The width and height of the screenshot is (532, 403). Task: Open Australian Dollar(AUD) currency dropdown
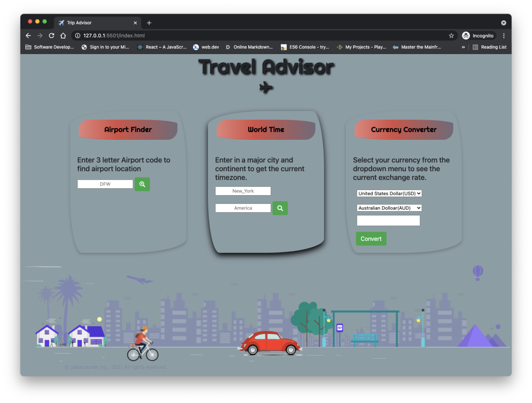pos(389,208)
